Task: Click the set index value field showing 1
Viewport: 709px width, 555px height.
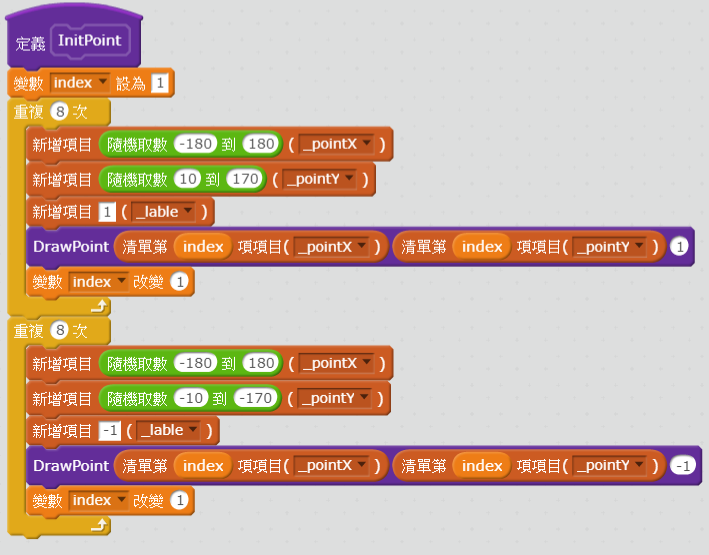Action: click(x=160, y=83)
